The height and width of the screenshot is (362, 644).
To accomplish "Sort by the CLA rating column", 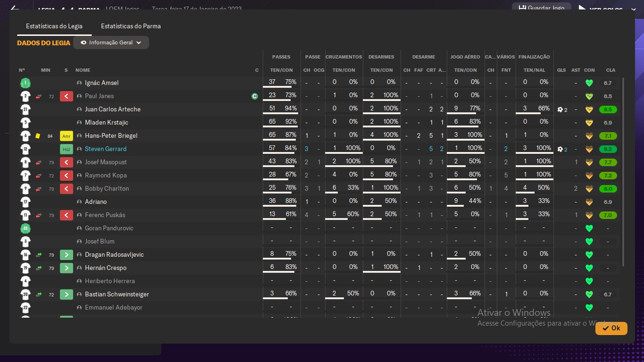I will click(611, 70).
